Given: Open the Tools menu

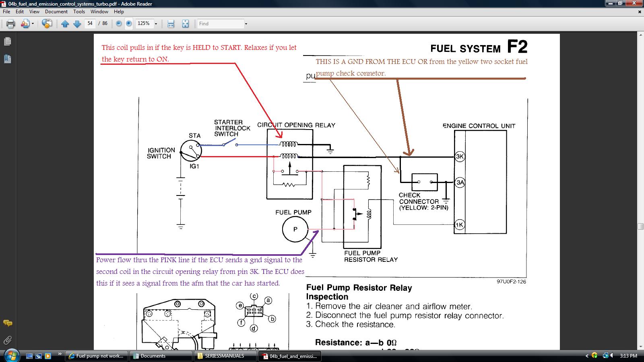Looking at the screenshot, I should click(79, 12).
